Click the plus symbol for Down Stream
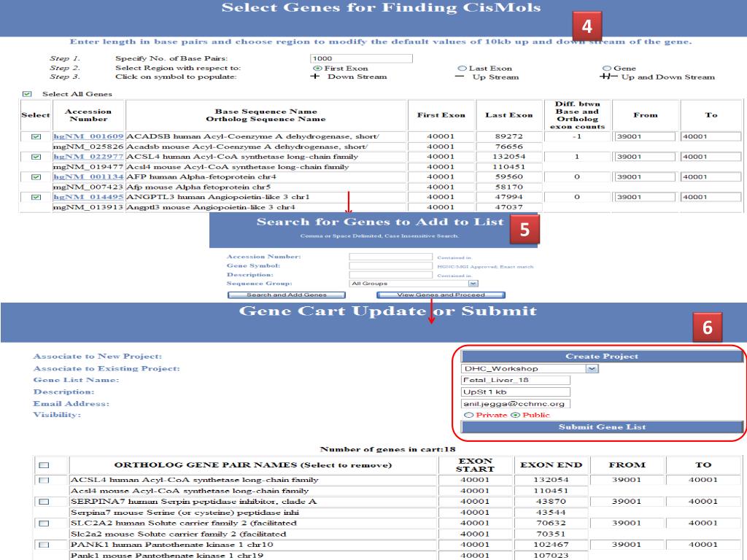 pyautogui.click(x=314, y=76)
